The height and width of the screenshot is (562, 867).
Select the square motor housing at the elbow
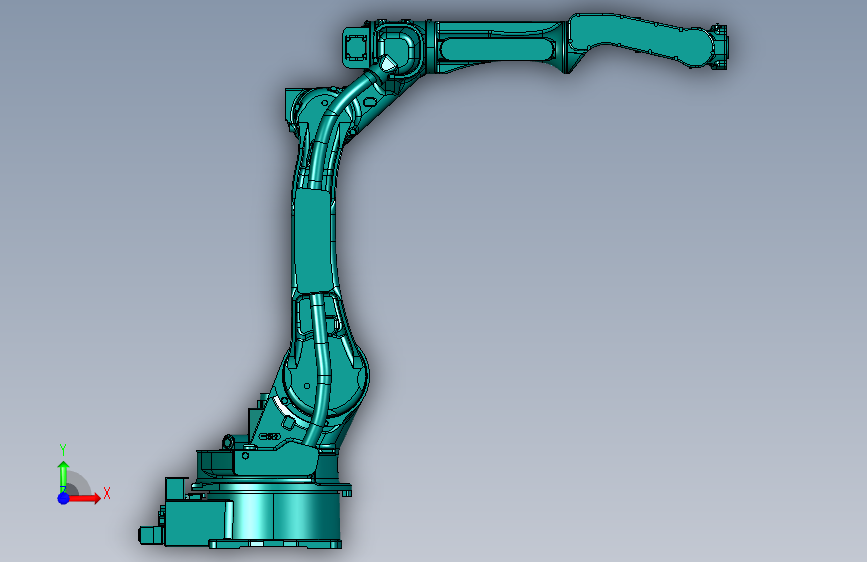[356, 47]
